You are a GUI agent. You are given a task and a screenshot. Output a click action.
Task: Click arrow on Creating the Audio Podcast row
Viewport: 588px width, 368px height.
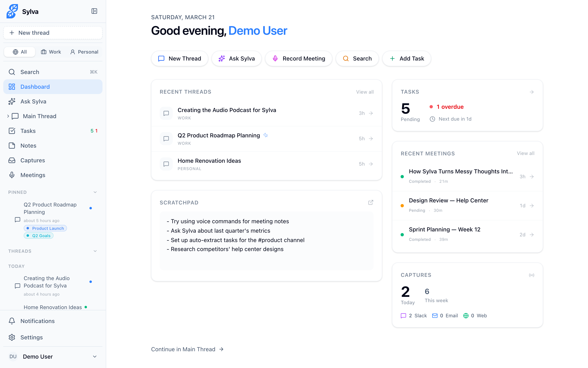(371, 113)
